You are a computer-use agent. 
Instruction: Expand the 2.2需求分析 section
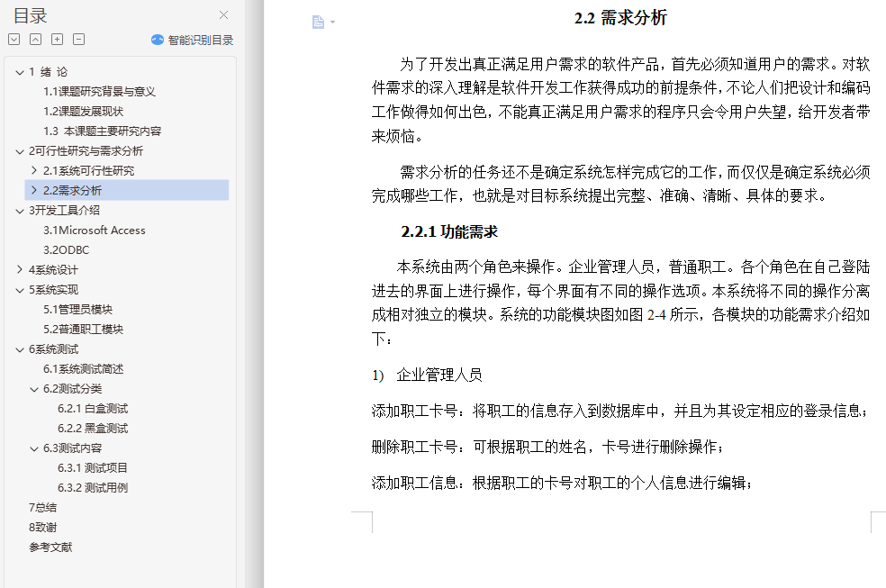[x=34, y=190]
